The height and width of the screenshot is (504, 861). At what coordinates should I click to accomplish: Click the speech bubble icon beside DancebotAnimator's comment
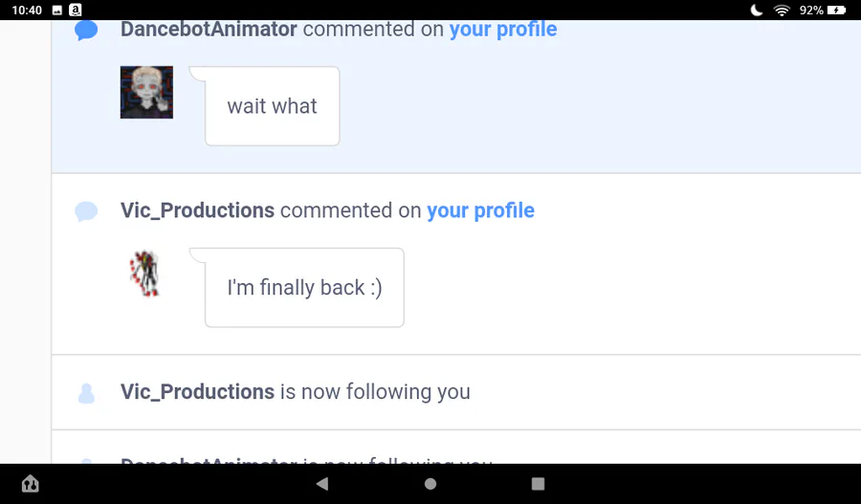click(86, 31)
